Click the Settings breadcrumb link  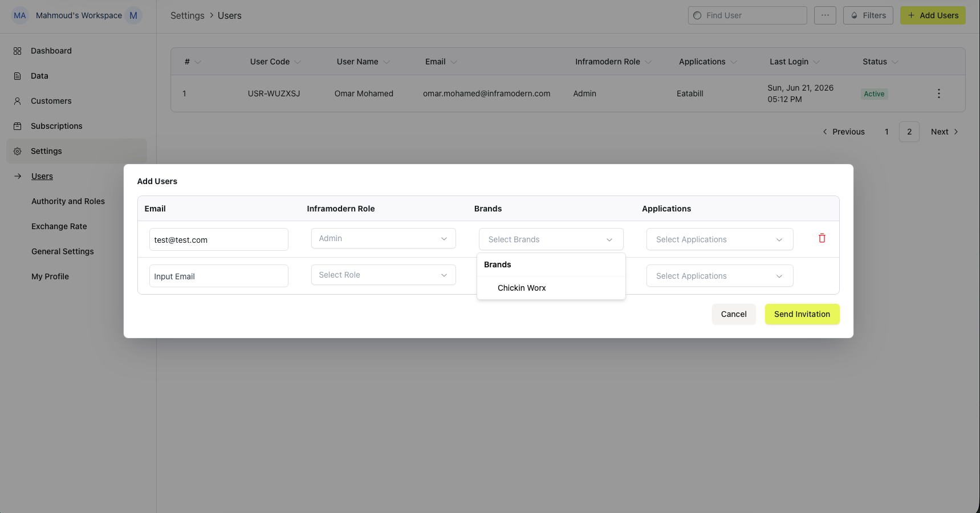coord(187,15)
